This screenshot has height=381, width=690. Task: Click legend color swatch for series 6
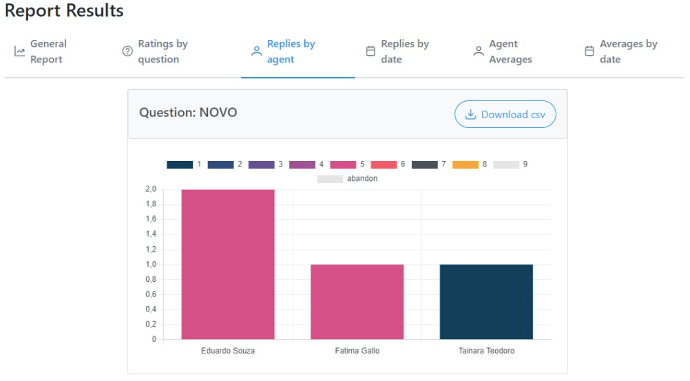[384, 165]
